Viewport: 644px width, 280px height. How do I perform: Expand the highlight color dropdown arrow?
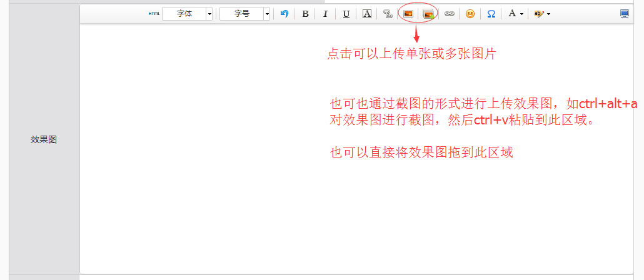point(548,14)
